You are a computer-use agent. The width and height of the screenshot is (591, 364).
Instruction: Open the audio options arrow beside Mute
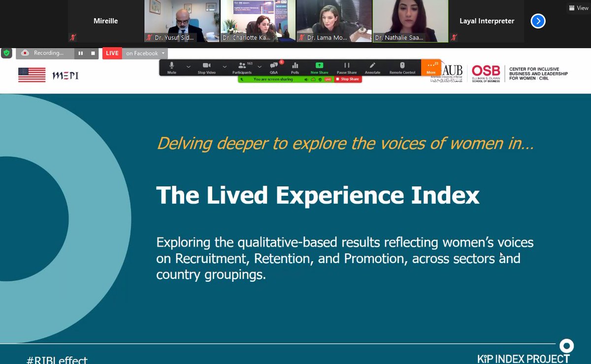[x=188, y=66]
